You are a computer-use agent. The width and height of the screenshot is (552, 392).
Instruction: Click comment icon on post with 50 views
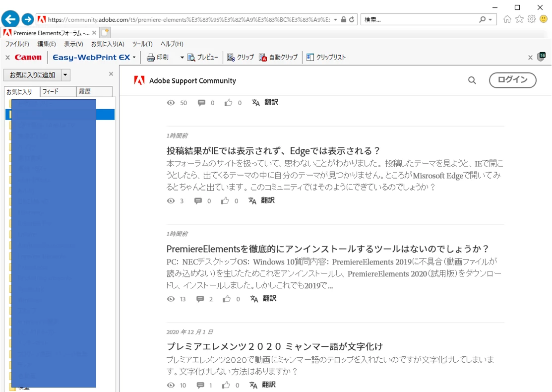[x=201, y=103]
